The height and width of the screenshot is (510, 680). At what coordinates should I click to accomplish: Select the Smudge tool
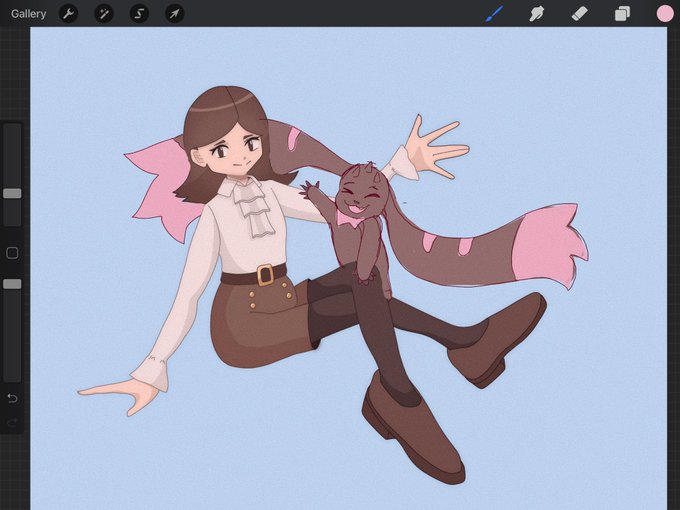(537, 14)
